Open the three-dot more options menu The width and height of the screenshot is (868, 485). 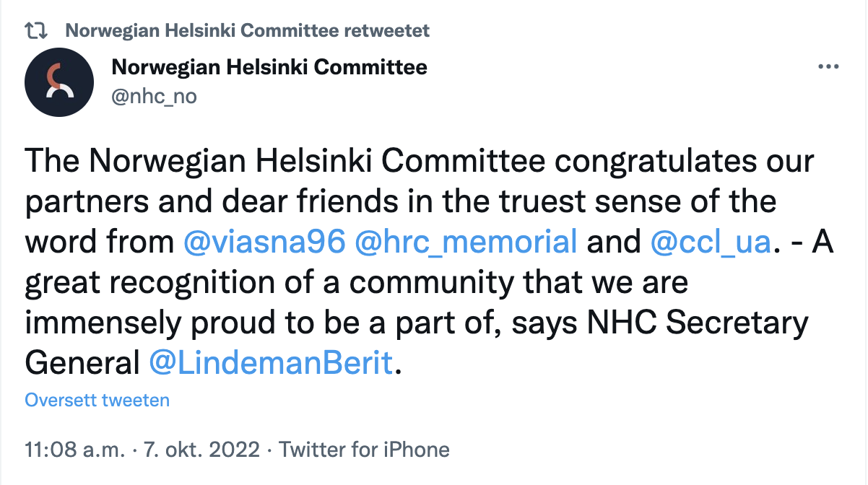(828, 66)
